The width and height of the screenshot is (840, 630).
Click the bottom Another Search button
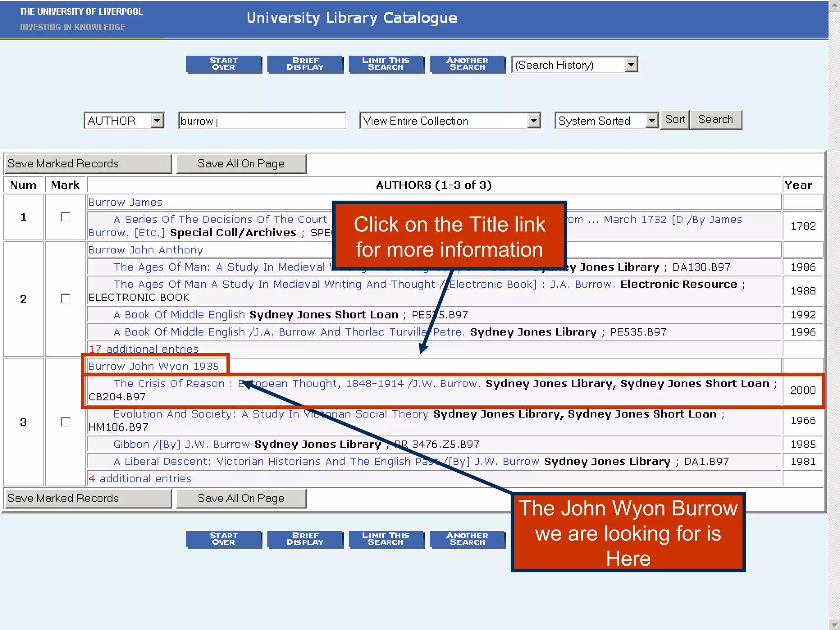[x=467, y=539]
